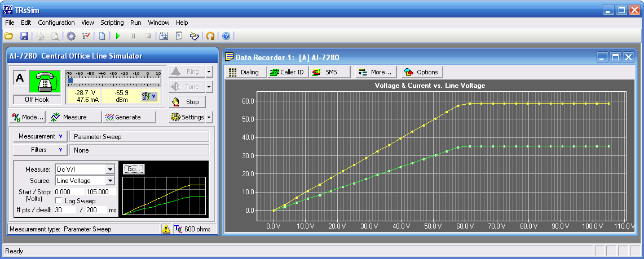The image size is (644, 259).
Task: Click the Ring button with bell icon
Action: [x=187, y=72]
